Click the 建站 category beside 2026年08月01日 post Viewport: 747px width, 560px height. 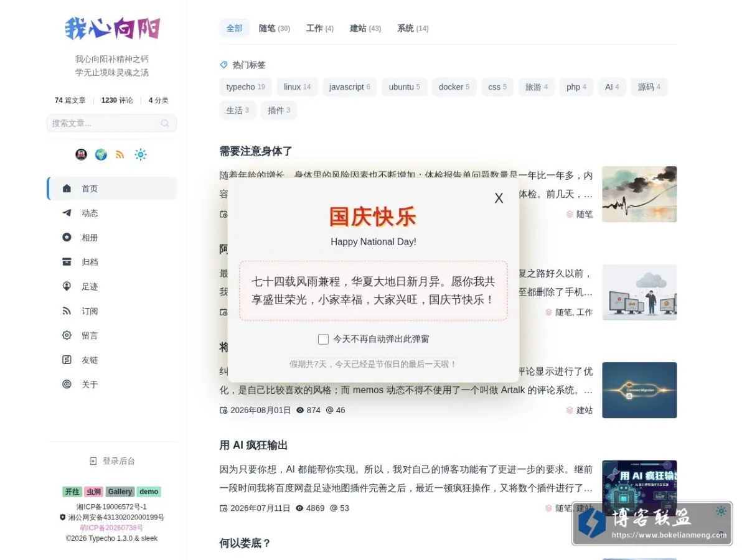pyautogui.click(x=585, y=410)
